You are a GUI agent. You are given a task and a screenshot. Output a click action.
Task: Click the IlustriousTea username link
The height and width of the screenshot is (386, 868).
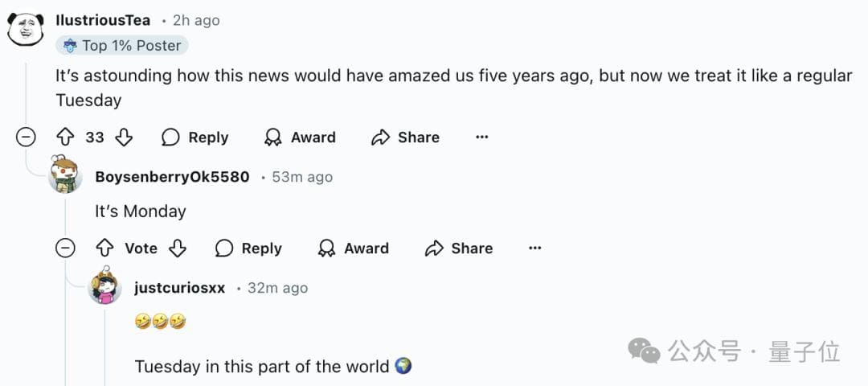tap(103, 20)
